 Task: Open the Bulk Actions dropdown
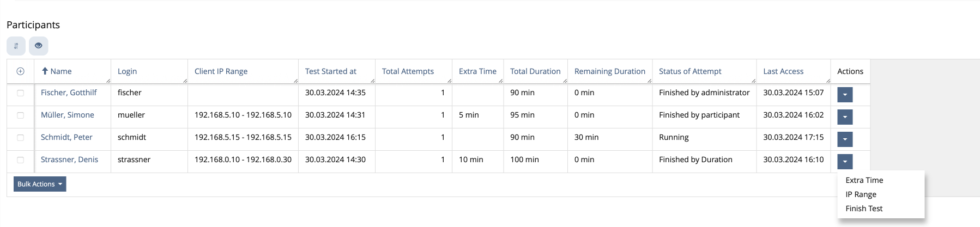40,184
